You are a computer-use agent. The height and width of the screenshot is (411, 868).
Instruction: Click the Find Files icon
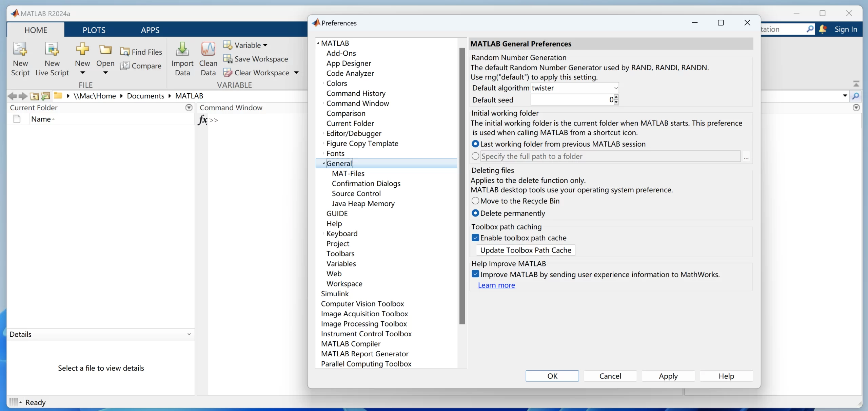coord(124,52)
